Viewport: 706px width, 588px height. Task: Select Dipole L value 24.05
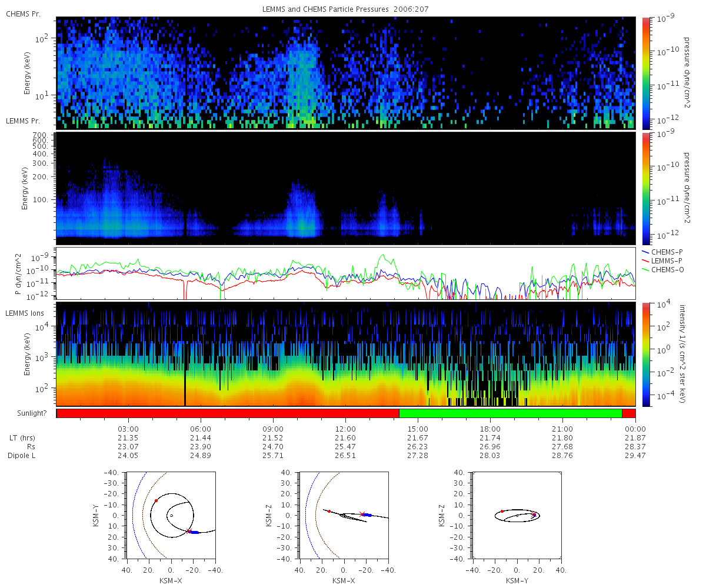coord(128,456)
